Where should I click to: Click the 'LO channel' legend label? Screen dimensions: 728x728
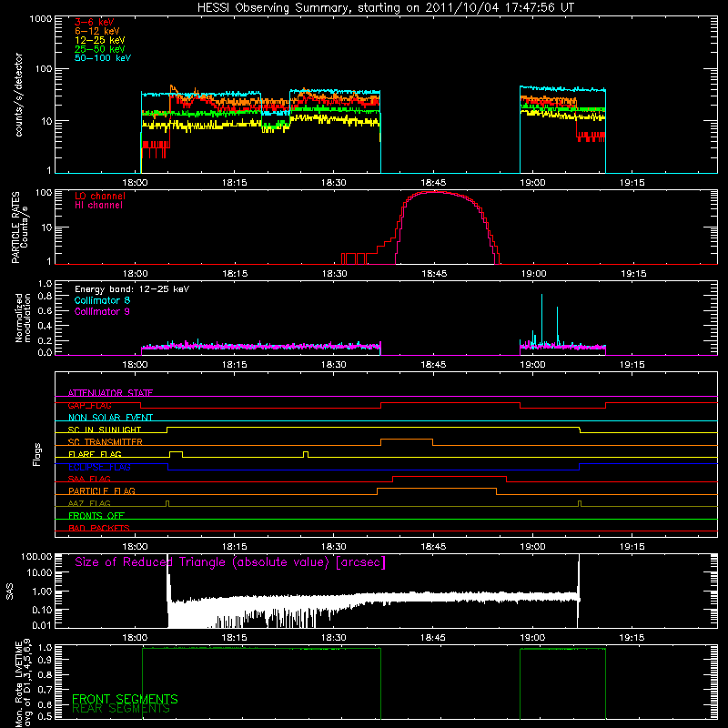[100, 196]
